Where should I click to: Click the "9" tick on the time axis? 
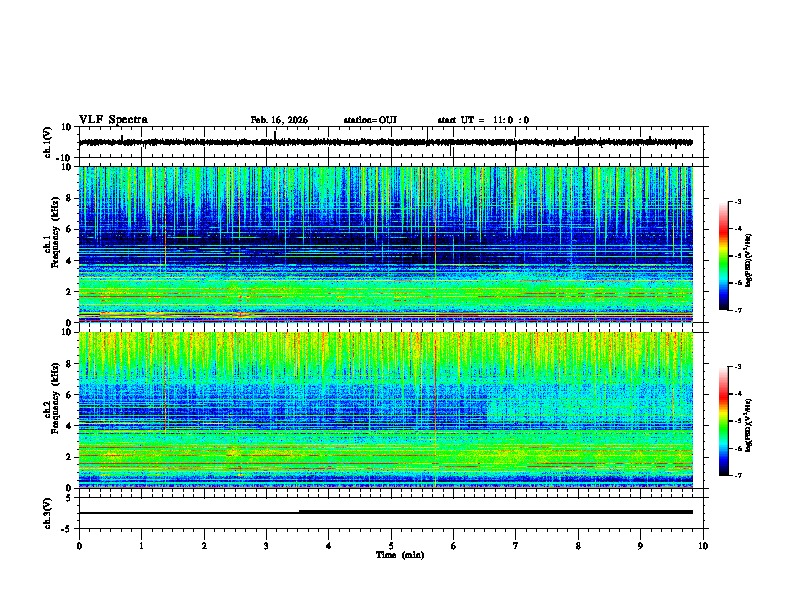640,546
